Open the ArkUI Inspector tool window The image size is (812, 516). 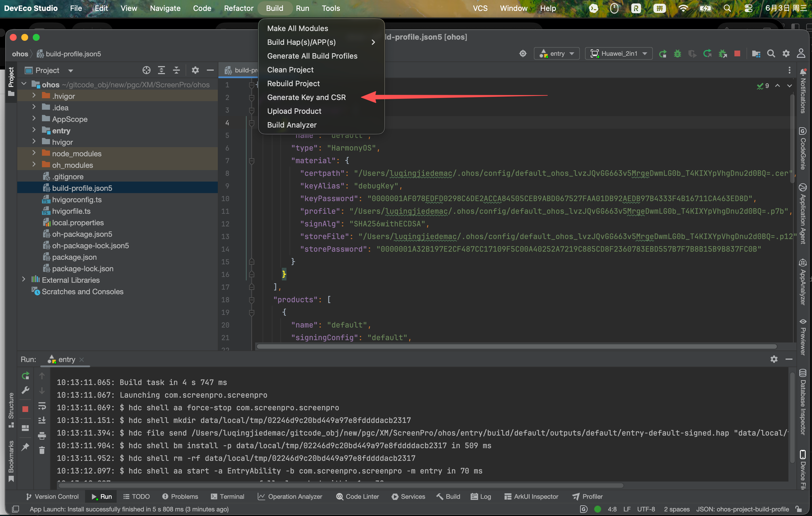click(x=532, y=496)
